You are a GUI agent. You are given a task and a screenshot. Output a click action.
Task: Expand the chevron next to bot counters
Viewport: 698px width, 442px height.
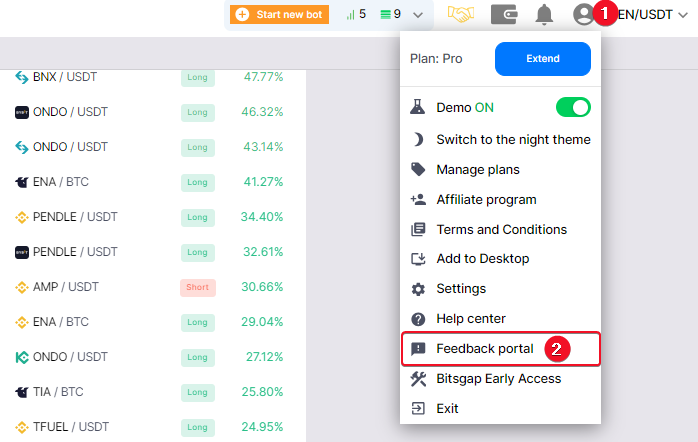click(418, 15)
